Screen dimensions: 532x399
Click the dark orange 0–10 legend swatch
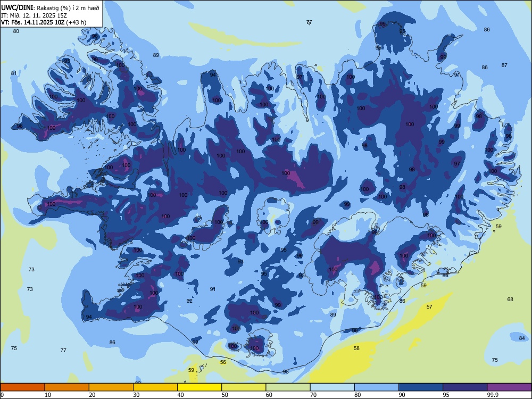tap(22, 387)
